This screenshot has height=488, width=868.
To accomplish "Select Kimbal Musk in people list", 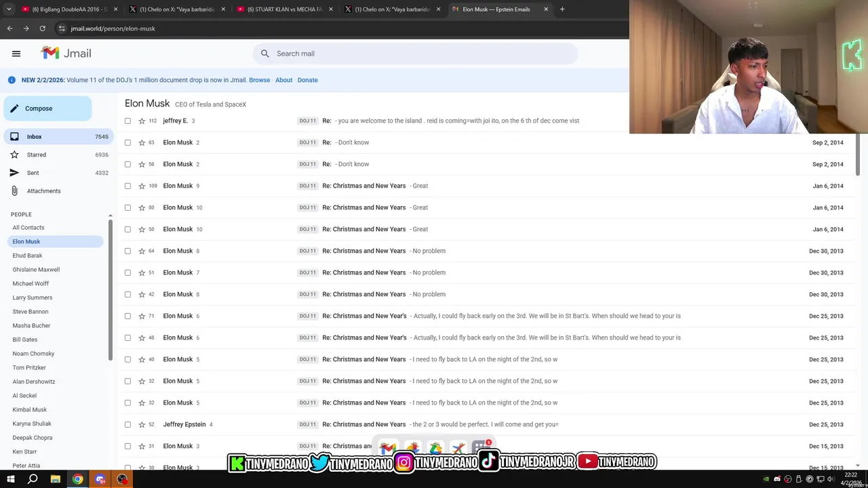I will pos(30,410).
